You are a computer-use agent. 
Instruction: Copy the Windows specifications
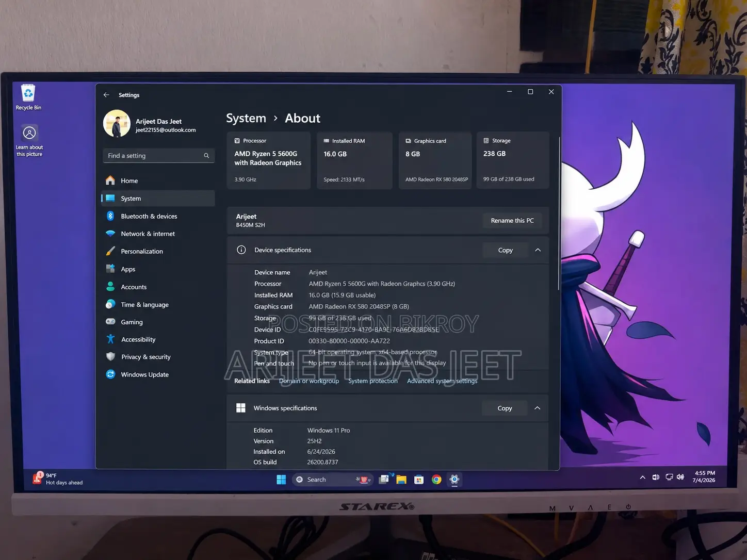[505, 408]
